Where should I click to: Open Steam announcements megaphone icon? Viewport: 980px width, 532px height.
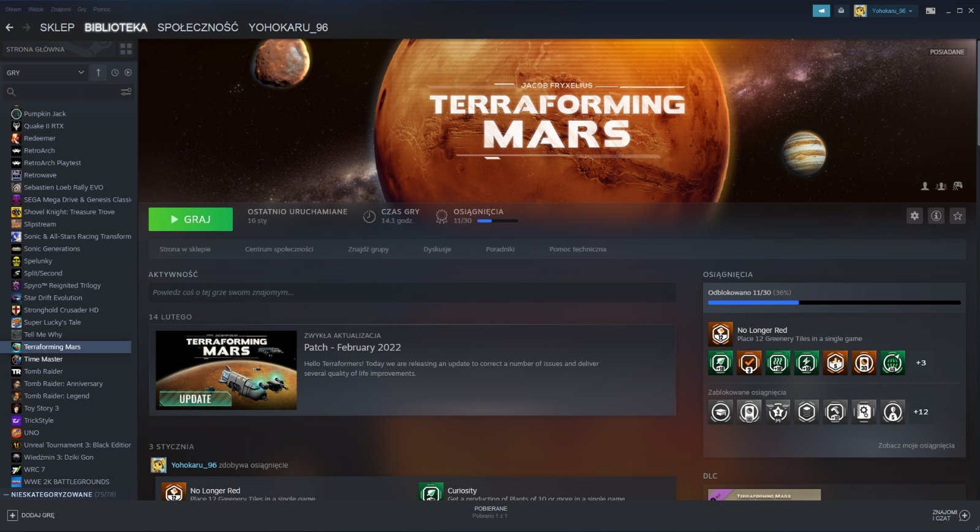821,10
